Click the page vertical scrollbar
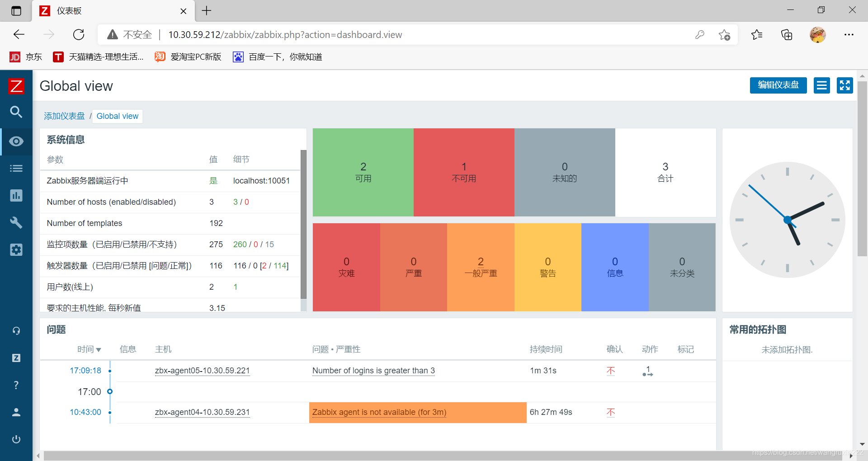Screen dimensions: 868x461 (x=862, y=168)
